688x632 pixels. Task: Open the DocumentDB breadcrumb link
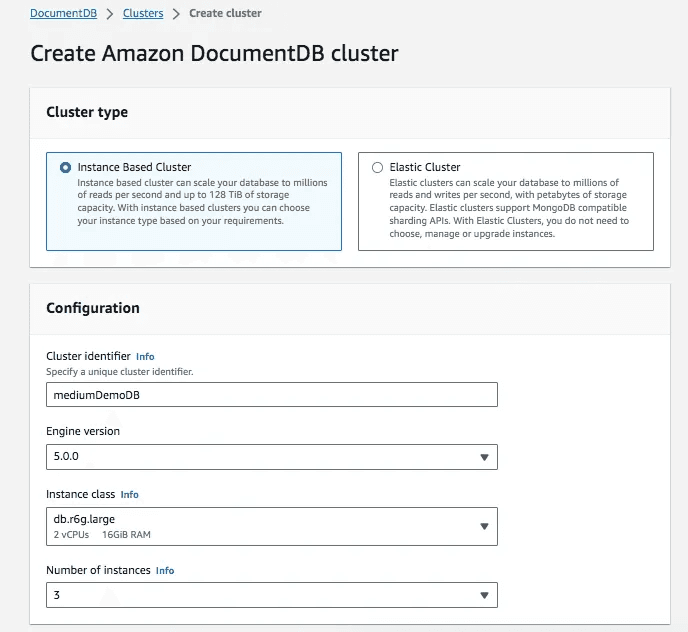pos(63,13)
